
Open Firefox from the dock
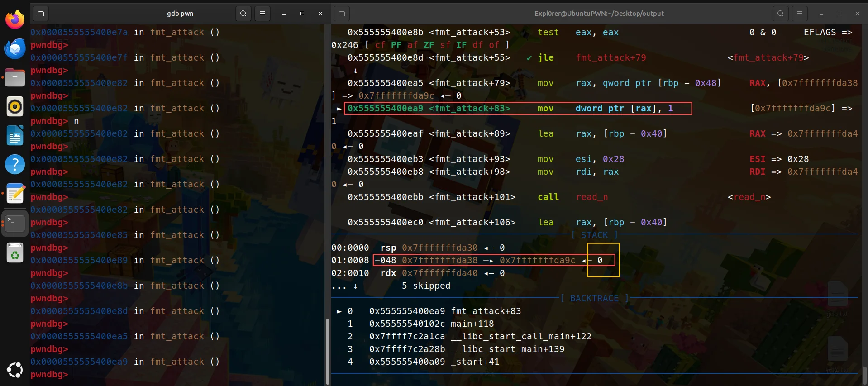coord(15,19)
